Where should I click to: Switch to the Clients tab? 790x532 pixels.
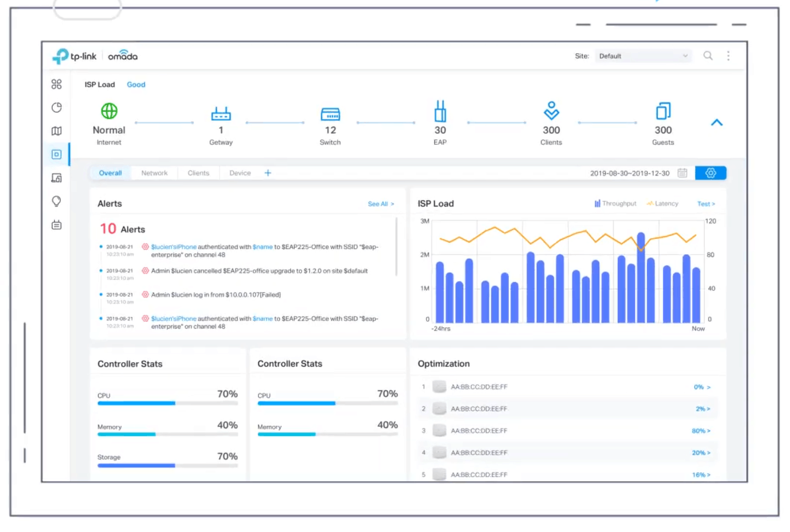pyautogui.click(x=198, y=173)
